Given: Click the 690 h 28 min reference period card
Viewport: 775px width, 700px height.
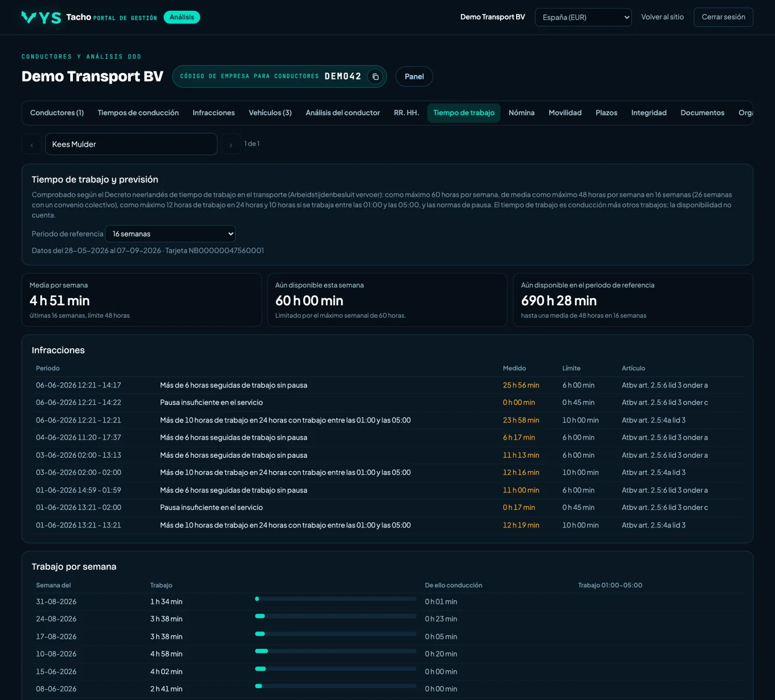Looking at the screenshot, I should point(633,300).
